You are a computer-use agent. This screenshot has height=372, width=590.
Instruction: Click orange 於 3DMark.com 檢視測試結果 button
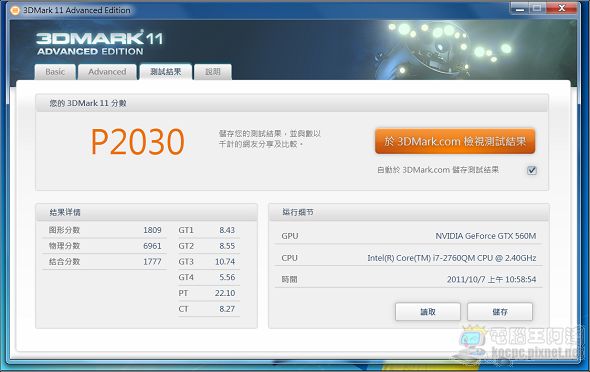click(x=455, y=141)
